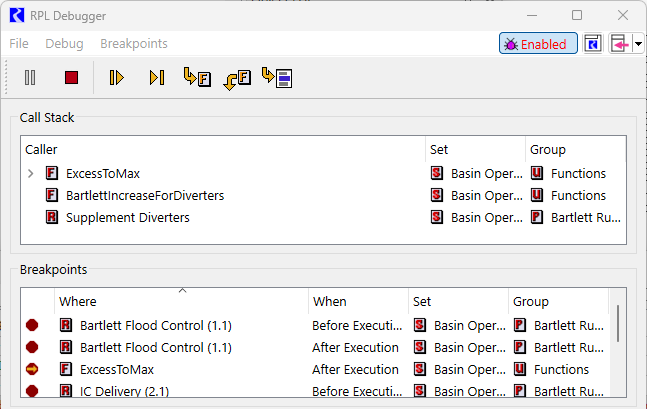Select the Supplement Diverters call stack row

click(x=127, y=217)
